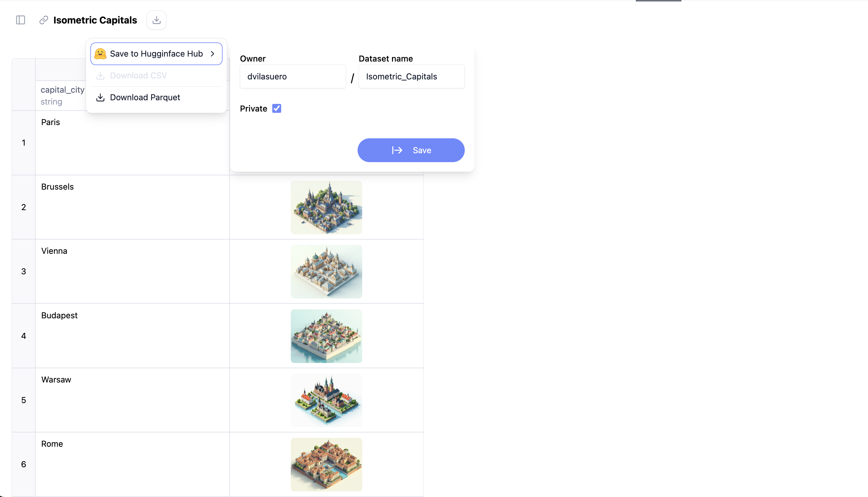
Task: Click the Download Parquet icon
Action: [100, 98]
